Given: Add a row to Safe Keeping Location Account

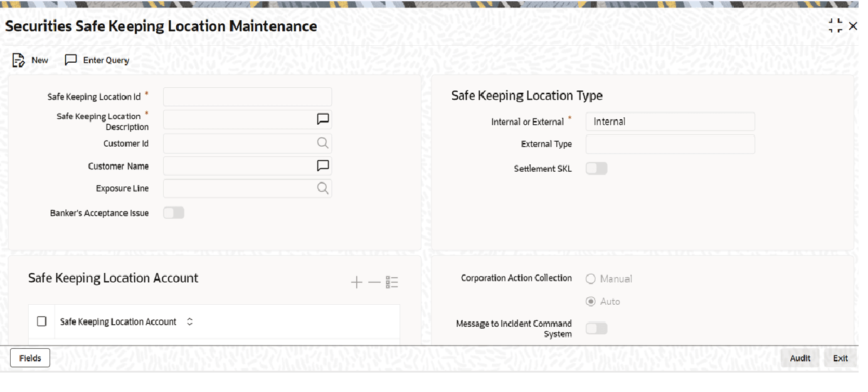Looking at the screenshot, I should pos(357,283).
